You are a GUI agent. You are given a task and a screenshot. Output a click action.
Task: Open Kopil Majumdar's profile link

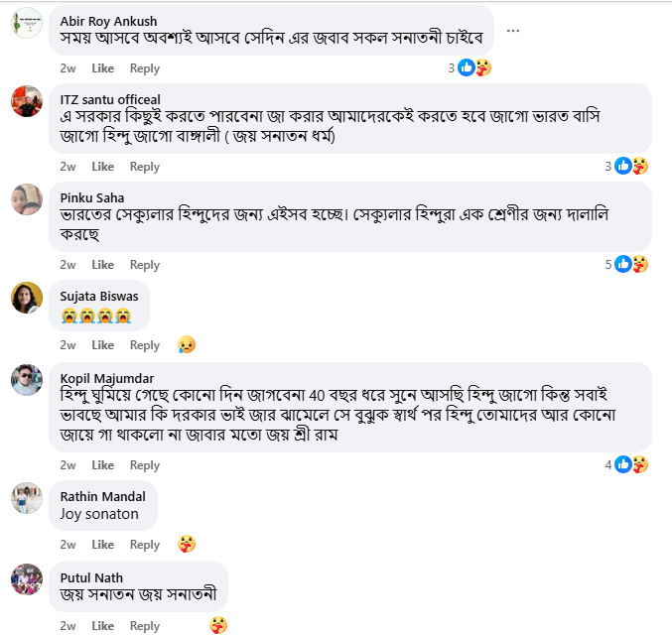tap(108, 378)
